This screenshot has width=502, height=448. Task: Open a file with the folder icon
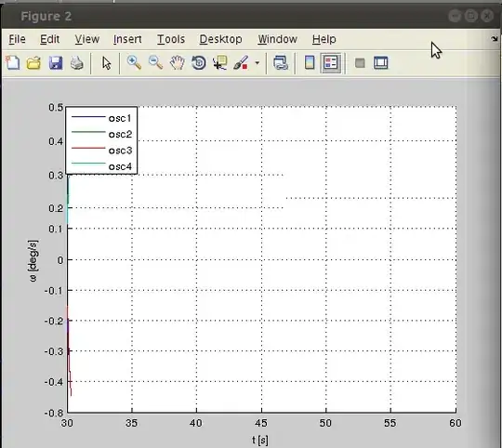pos(34,62)
